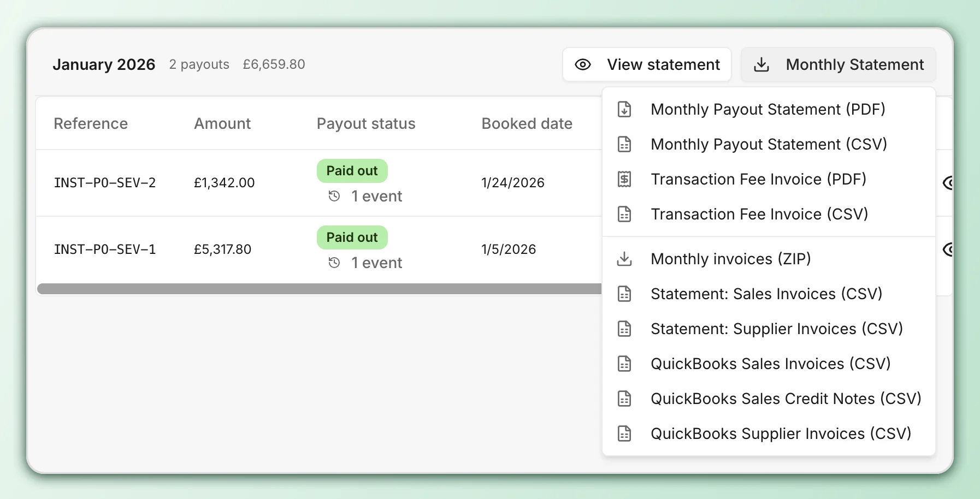Click the horizontal scrollbar under the payouts table
This screenshot has width=980, height=499.
pyautogui.click(x=320, y=289)
